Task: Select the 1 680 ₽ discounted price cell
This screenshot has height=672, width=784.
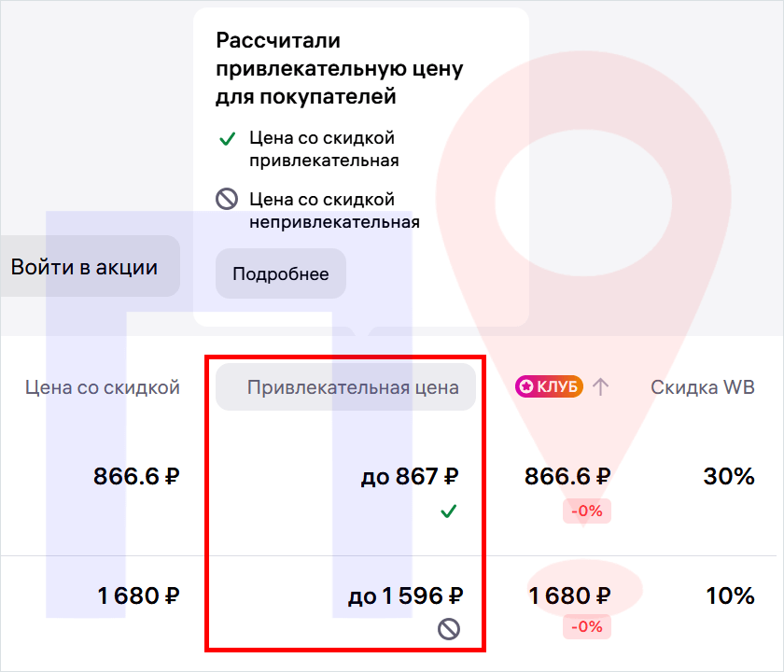Action: click(x=138, y=595)
